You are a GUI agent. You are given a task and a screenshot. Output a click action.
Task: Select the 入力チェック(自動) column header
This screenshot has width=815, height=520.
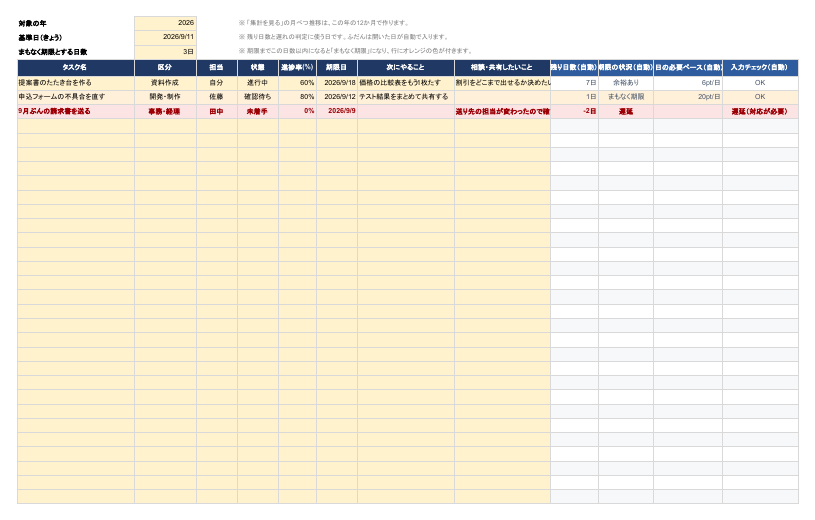pos(760,68)
